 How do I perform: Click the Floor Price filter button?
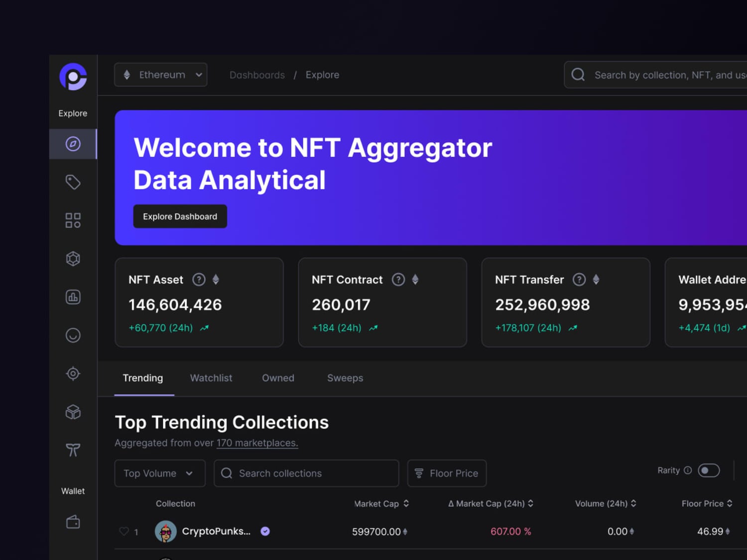[447, 473]
